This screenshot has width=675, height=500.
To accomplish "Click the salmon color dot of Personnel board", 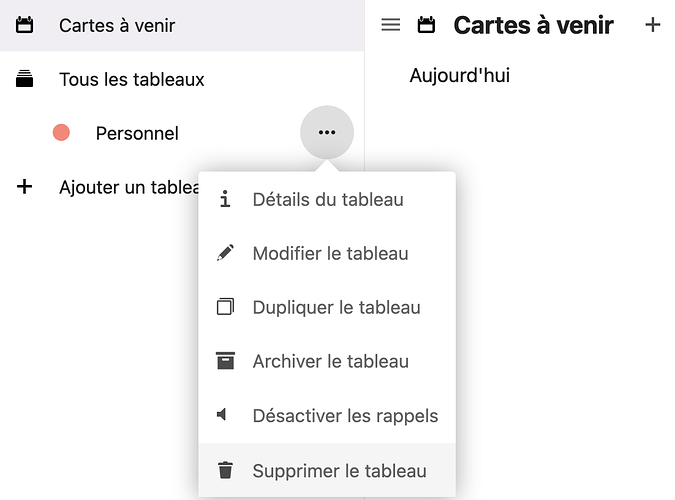I will coord(61,132).
